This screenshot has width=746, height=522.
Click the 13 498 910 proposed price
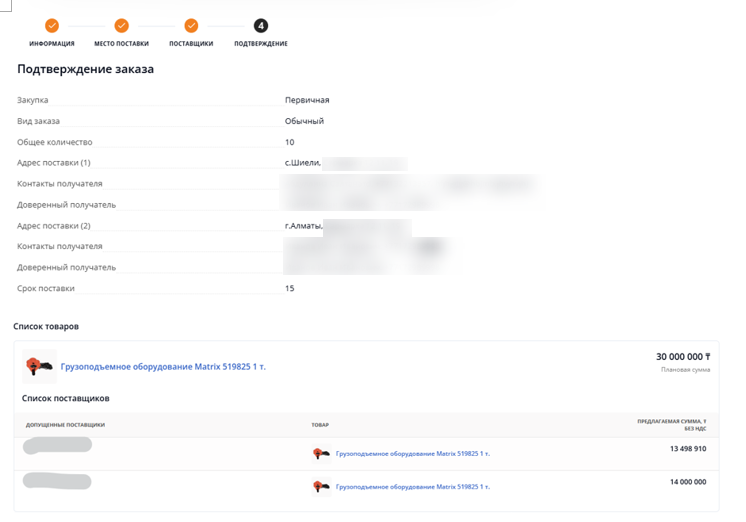[687, 449]
